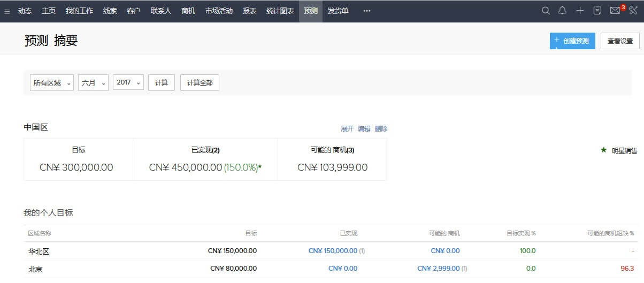Screen dimensions: 644x283
Task: Open the 市场活动 tab
Action: point(219,11)
